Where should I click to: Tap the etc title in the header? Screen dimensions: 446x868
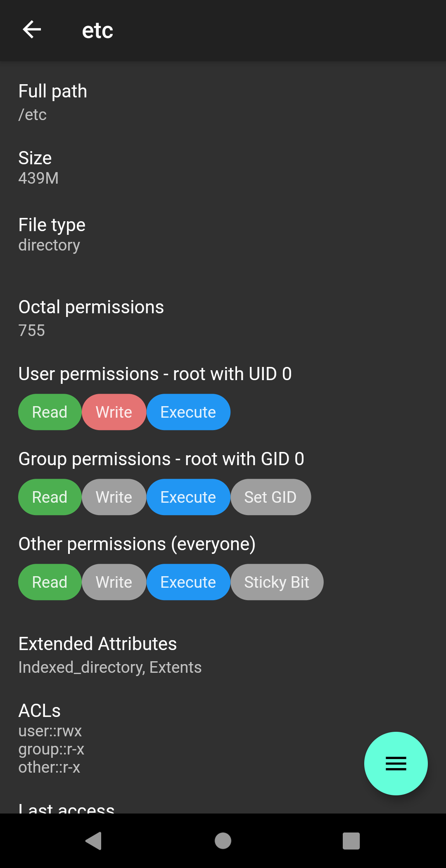point(97,29)
